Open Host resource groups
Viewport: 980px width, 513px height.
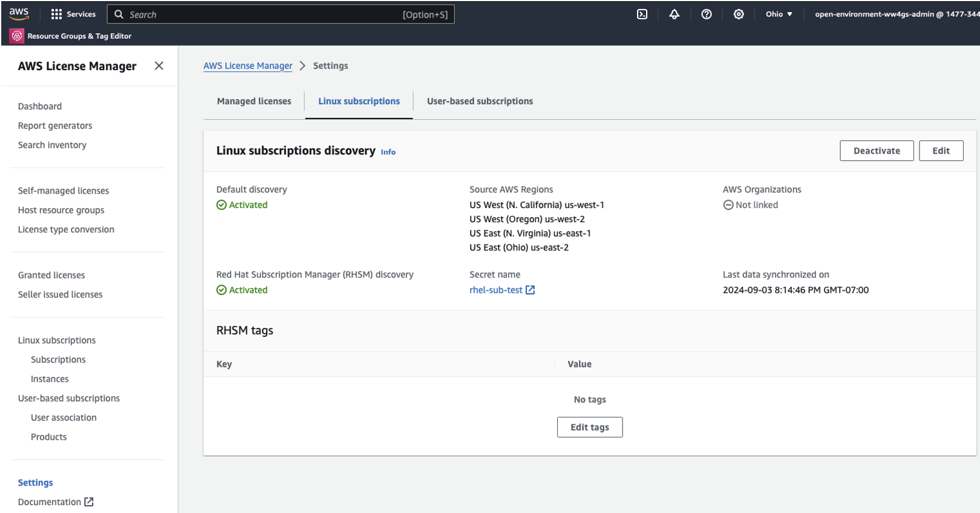click(x=61, y=210)
